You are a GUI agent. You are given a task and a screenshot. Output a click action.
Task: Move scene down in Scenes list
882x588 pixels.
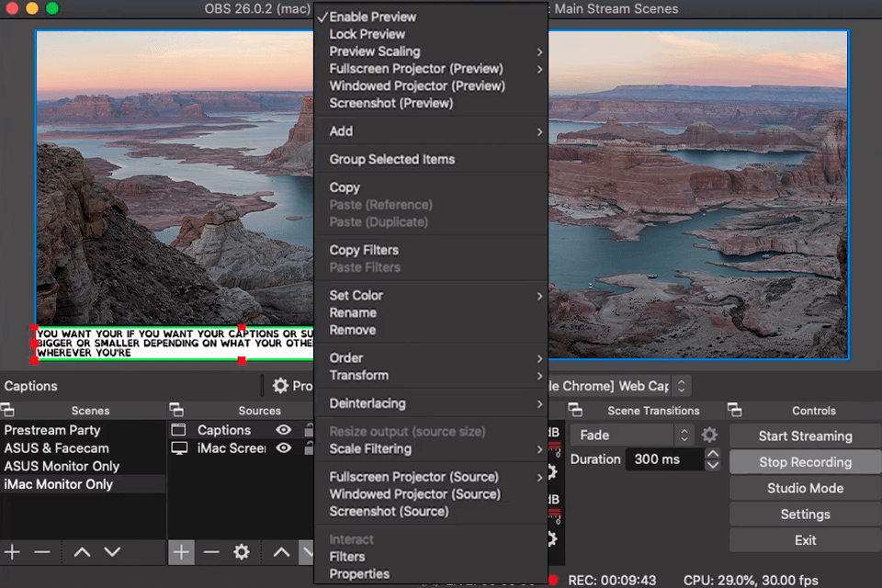[x=112, y=552]
